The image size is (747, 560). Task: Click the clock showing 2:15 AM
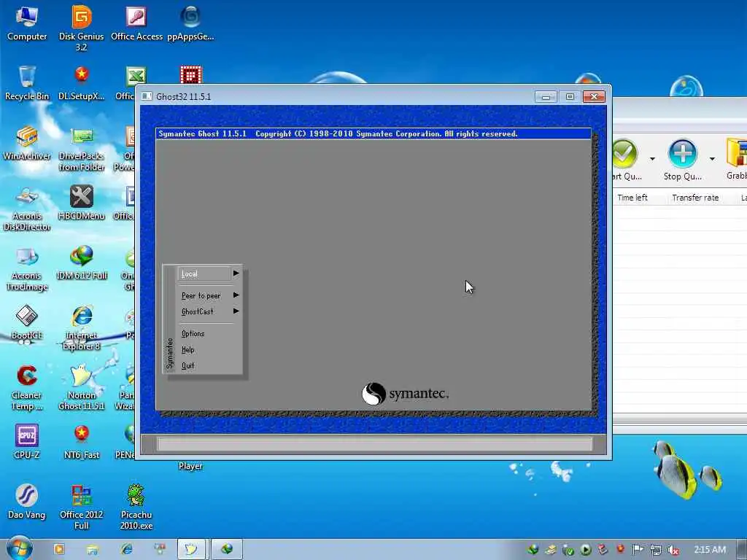coord(710,550)
